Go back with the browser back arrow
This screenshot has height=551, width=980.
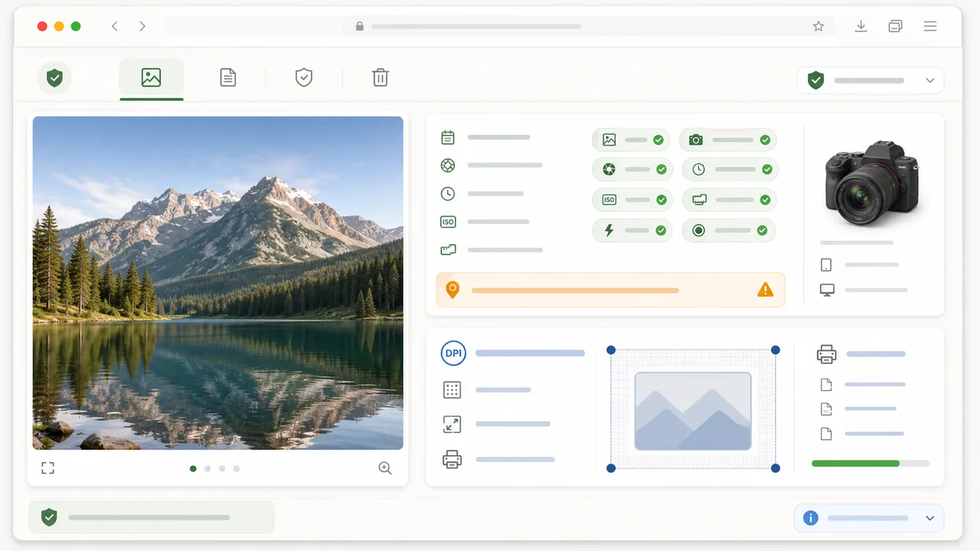tap(115, 26)
